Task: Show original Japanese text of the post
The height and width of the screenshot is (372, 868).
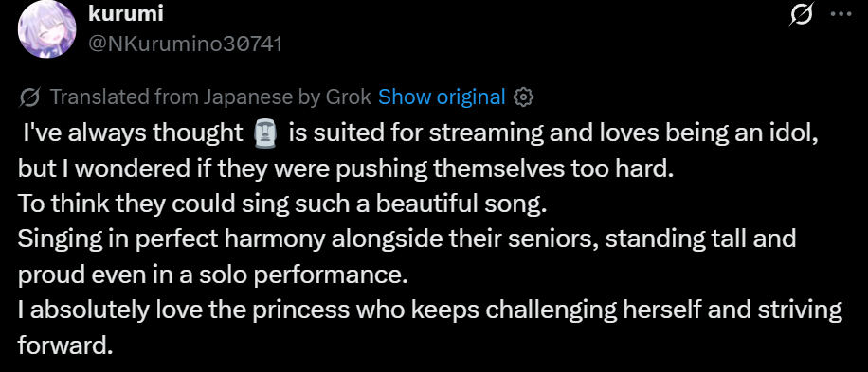Action: pos(442,97)
